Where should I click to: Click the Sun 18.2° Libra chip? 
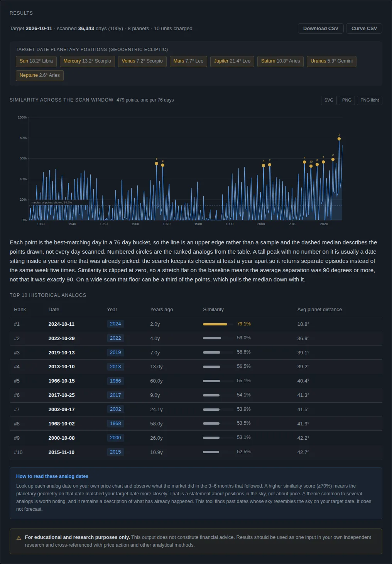(36, 61)
